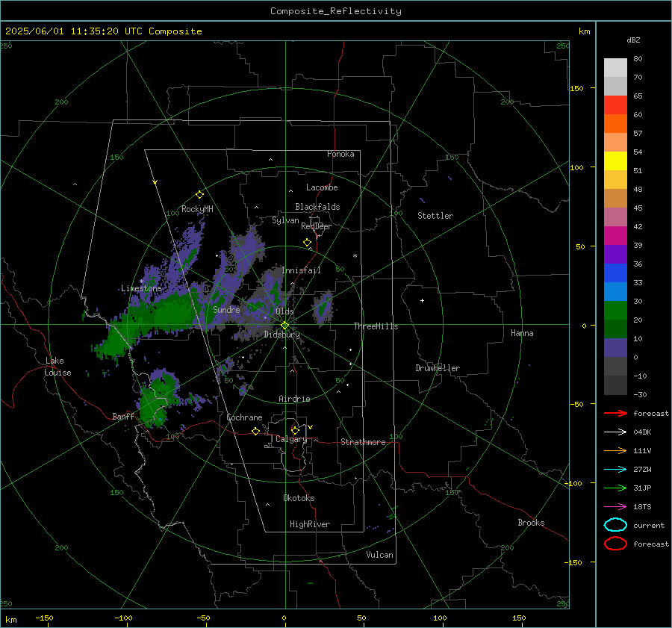Viewport: 672px width, 628px height.
Task: Select the orange 111V arrow in the legend
Action: [x=615, y=450]
